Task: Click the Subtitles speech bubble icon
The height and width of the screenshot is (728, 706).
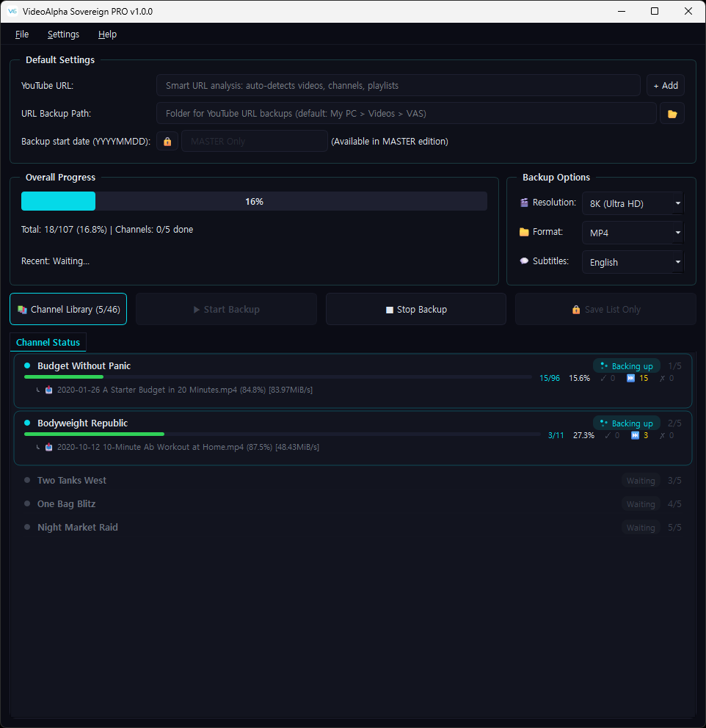Action: tap(524, 261)
